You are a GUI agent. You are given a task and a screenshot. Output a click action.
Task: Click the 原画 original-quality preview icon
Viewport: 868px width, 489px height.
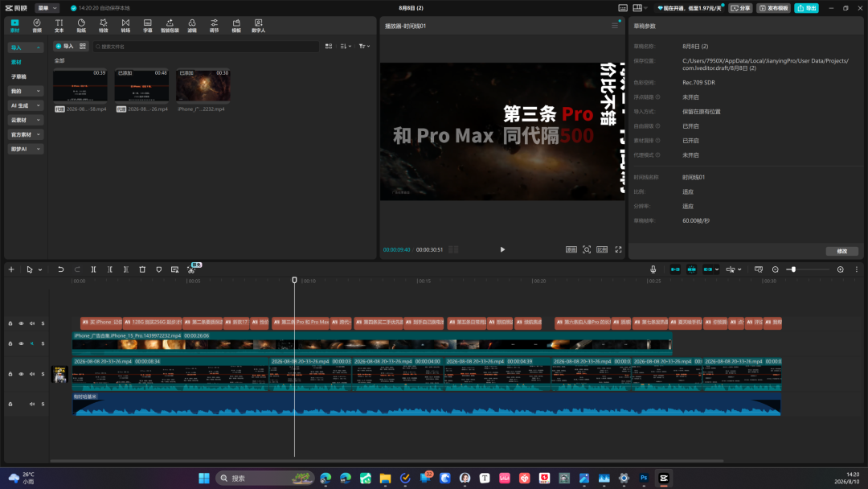click(571, 249)
